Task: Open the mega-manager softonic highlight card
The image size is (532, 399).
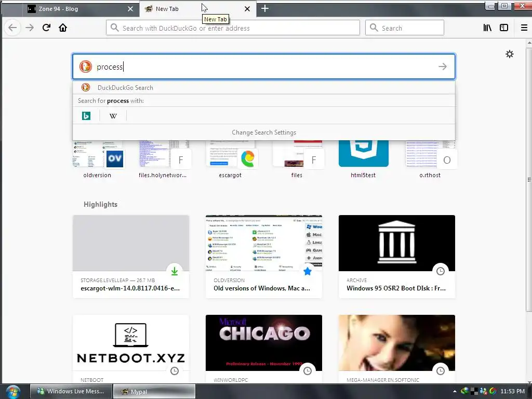Action: coord(396,349)
